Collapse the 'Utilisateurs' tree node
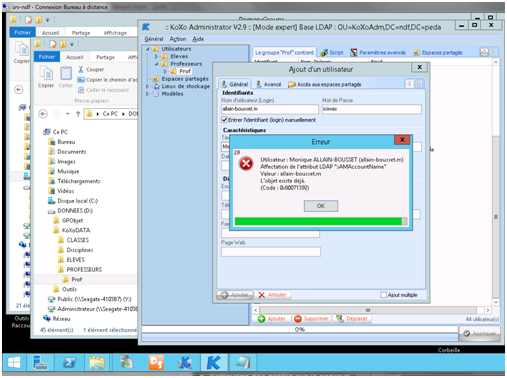Screen dimensions: 507x378 click(x=147, y=49)
